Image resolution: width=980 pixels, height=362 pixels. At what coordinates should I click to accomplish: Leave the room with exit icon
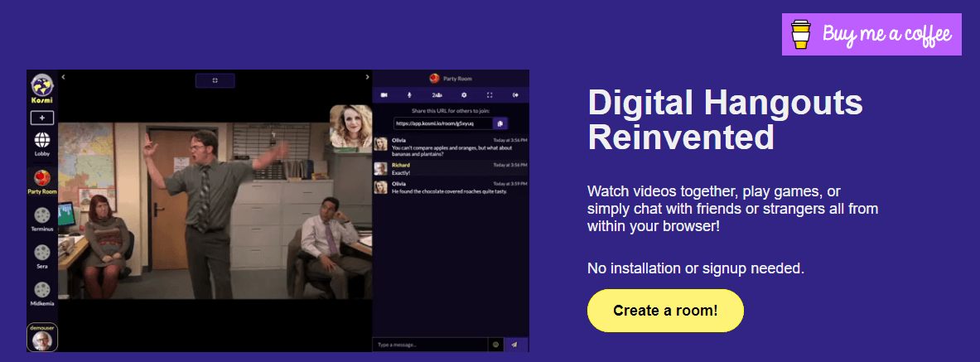(515, 95)
